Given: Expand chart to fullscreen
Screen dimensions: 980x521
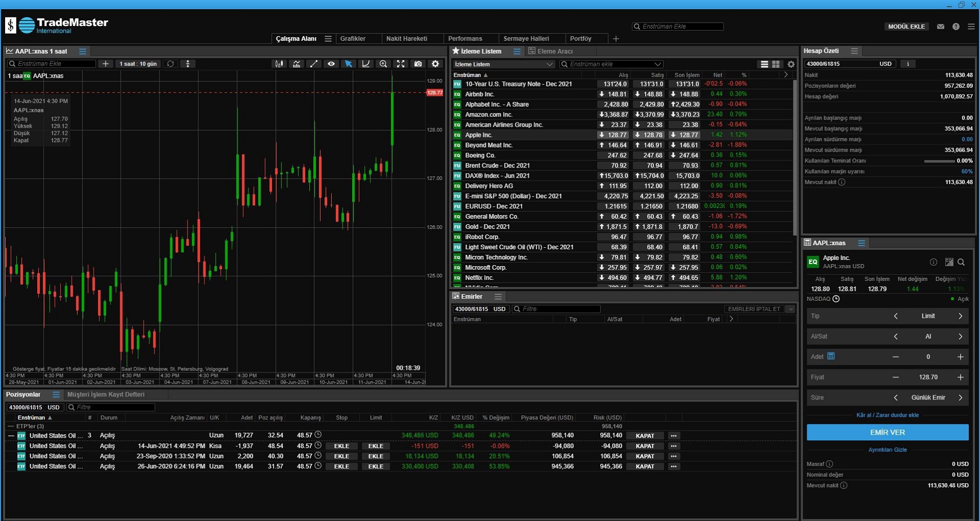Looking at the screenshot, I should [401, 64].
